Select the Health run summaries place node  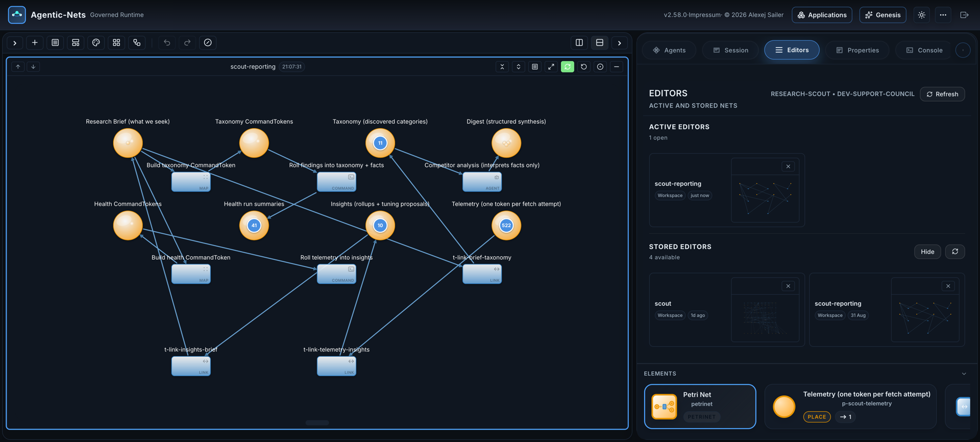[x=254, y=226]
